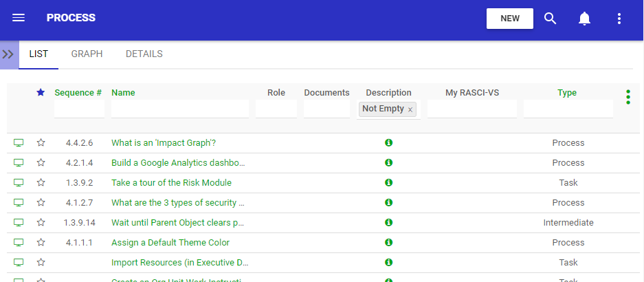The width and height of the screenshot is (644, 282).
Task: Click monitor icon for 'What is an Impact Graph?' row
Action: pos(19,143)
